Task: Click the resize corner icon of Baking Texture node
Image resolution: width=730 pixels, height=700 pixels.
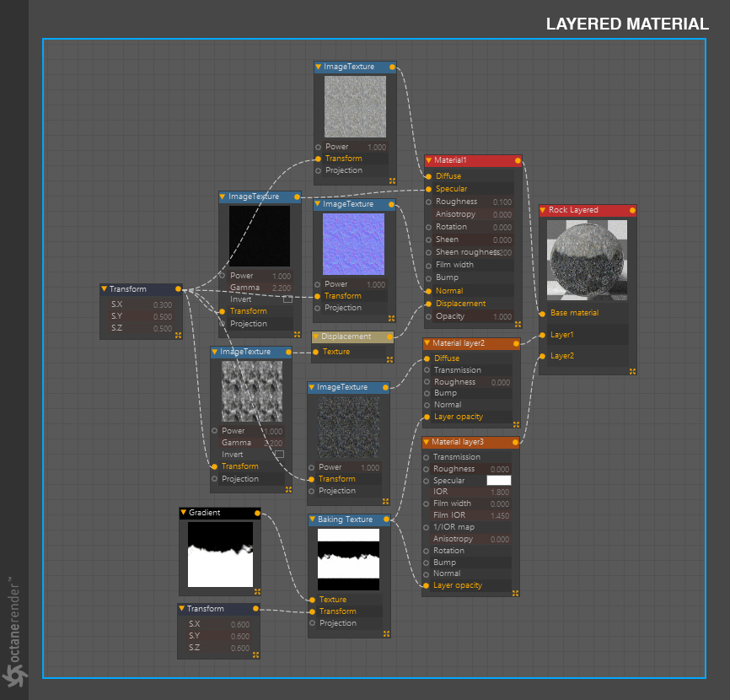Action: (386, 633)
